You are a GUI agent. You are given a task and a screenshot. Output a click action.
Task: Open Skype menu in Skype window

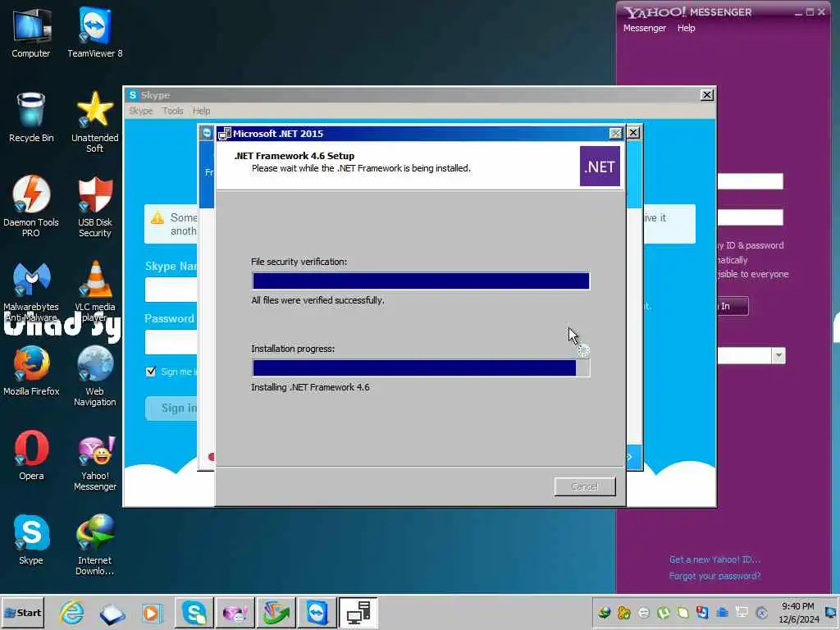point(141,111)
